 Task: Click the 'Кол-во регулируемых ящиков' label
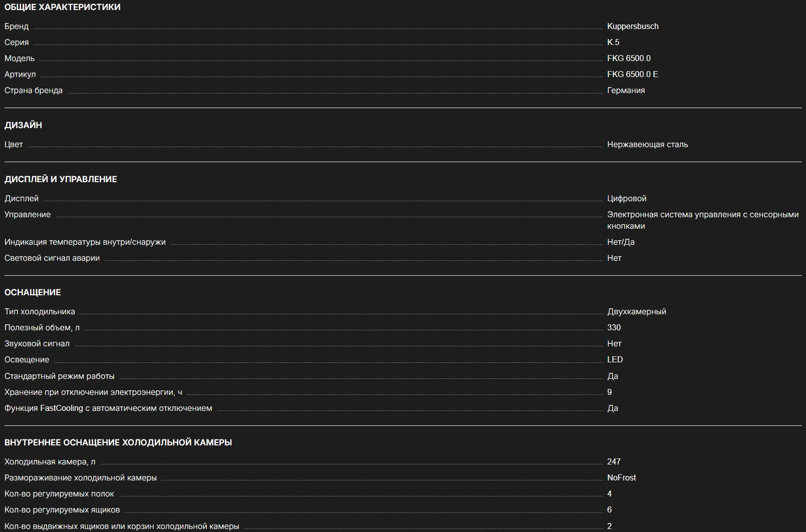pos(62,509)
